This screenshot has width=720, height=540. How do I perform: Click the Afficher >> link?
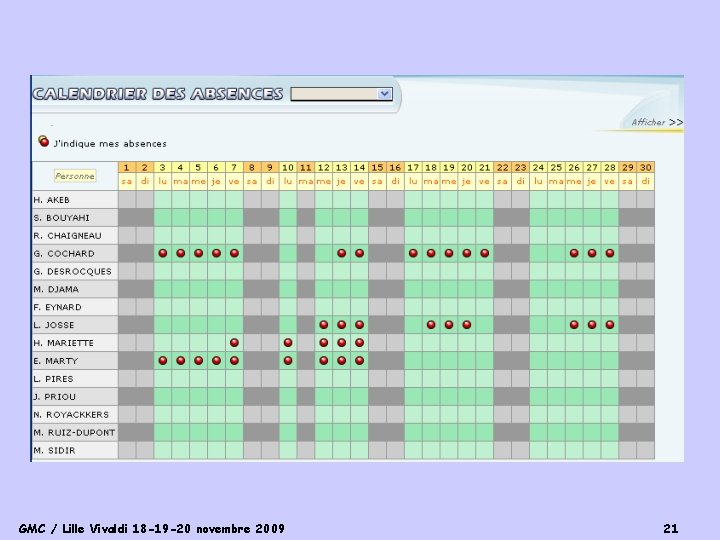click(657, 122)
